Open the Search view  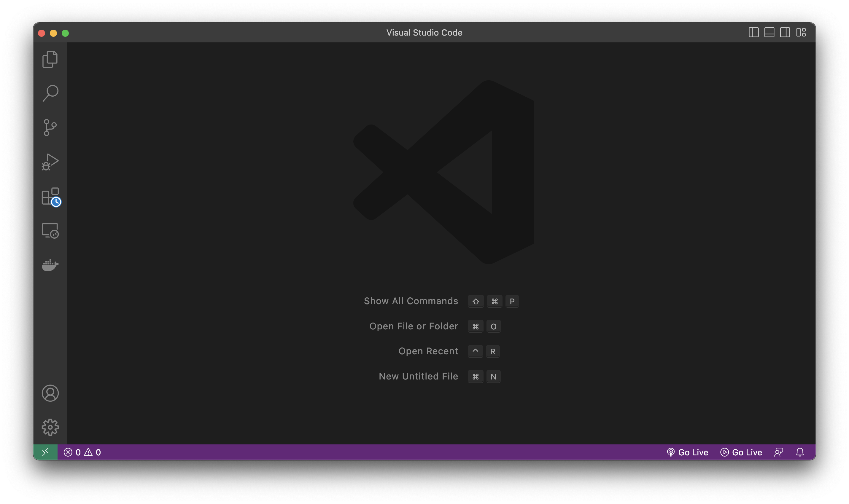50,93
